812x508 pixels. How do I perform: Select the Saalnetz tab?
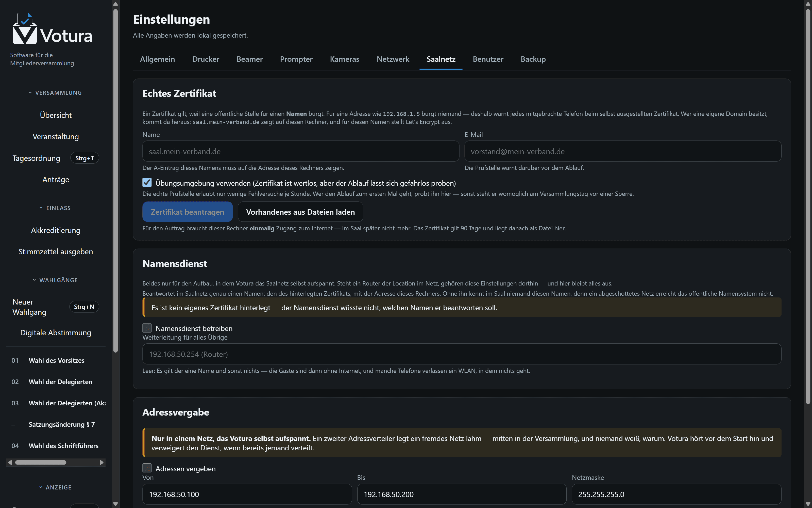click(441, 59)
